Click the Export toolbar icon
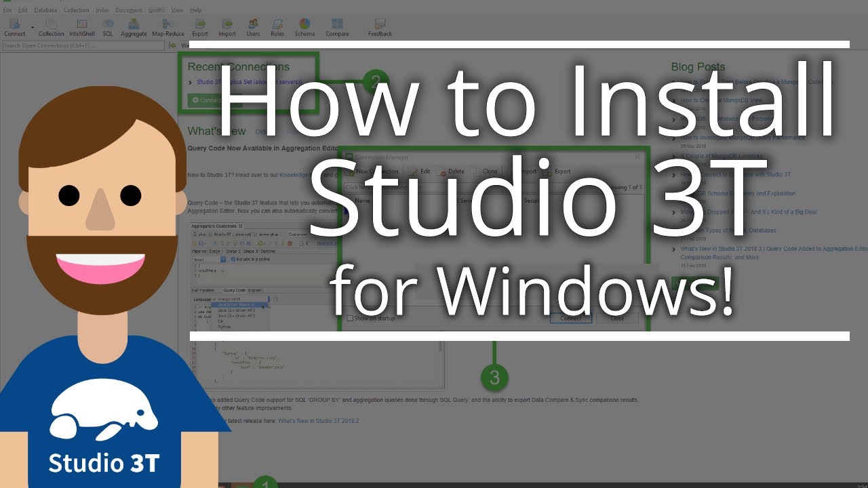The height and width of the screenshot is (488, 868). point(200,27)
